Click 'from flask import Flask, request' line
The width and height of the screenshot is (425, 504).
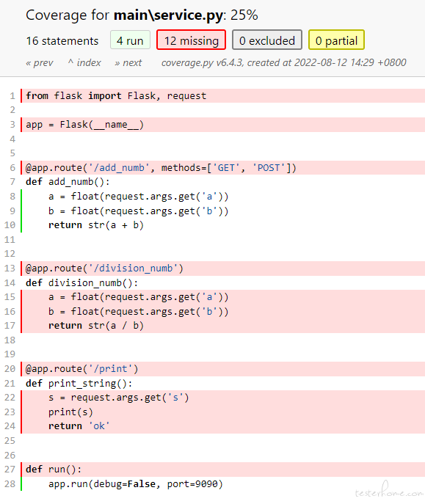tap(223, 96)
